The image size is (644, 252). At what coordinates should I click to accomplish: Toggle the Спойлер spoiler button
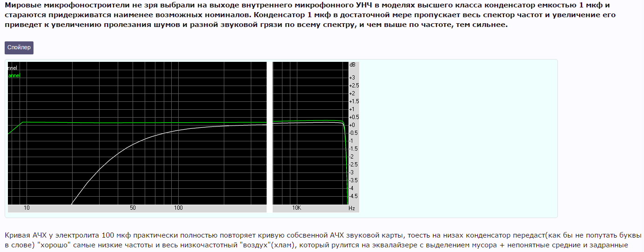tap(19, 48)
